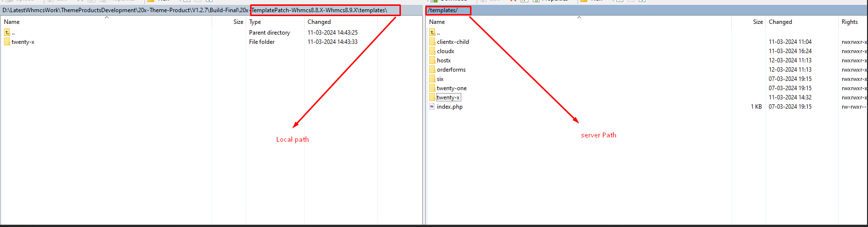Screen dimensions: 868x227
Task: Click the remote panel parent directory icon
Action: tap(432, 33)
